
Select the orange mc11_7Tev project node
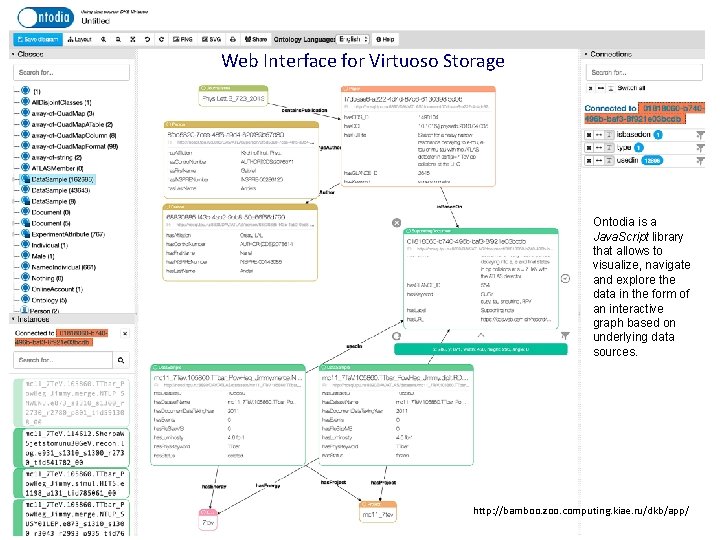[378, 512]
